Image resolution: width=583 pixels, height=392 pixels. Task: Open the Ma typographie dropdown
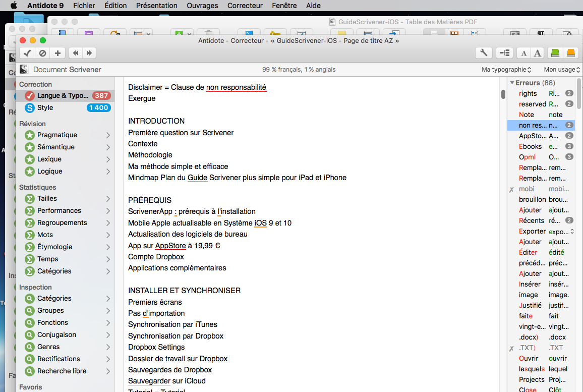(506, 70)
